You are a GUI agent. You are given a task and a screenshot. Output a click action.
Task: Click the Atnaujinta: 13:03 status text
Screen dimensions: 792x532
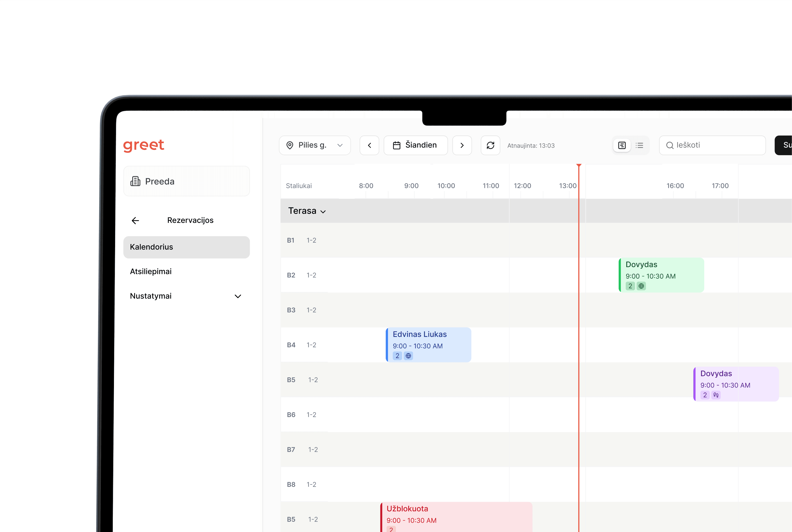[531, 146]
